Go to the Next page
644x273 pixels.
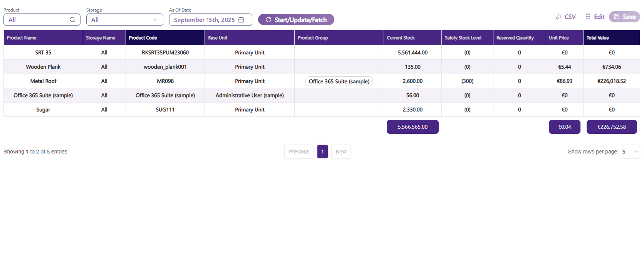click(341, 152)
